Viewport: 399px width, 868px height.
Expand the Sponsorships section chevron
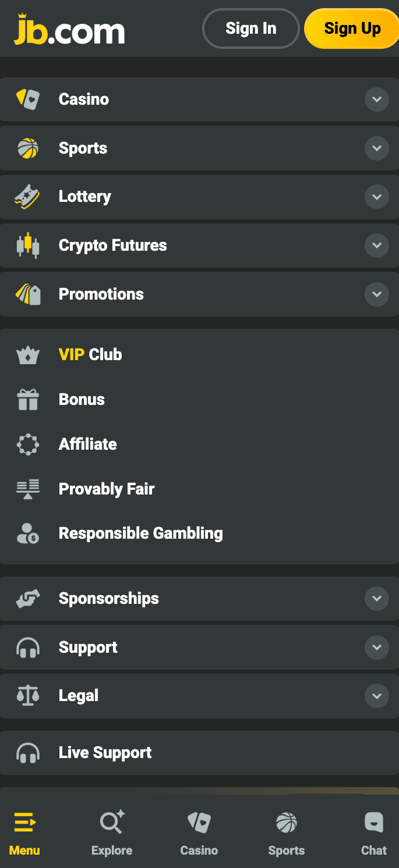376,599
